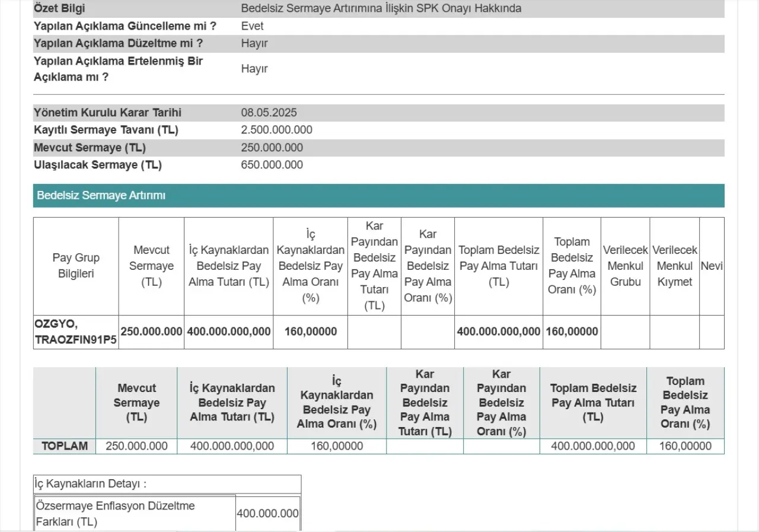Click the Hayır value beside Düzeltme mi

pyautogui.click(x=254, y=43)
